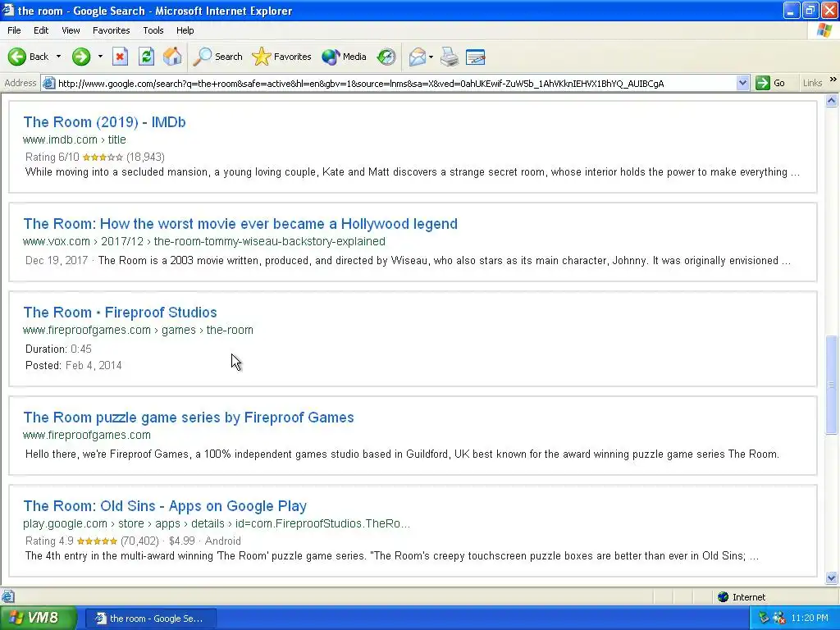Click the green Go arrow button
The height and width of the screenshot is (630, 840).
point(762,83)
